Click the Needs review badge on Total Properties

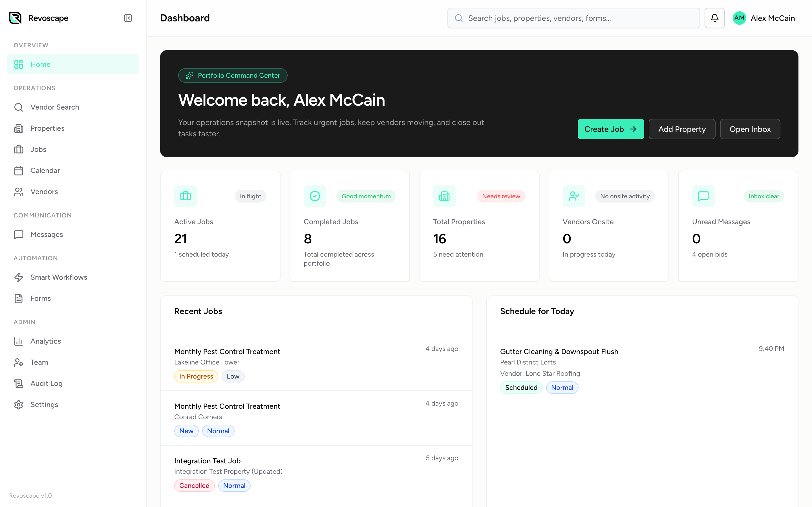(501, 196)
